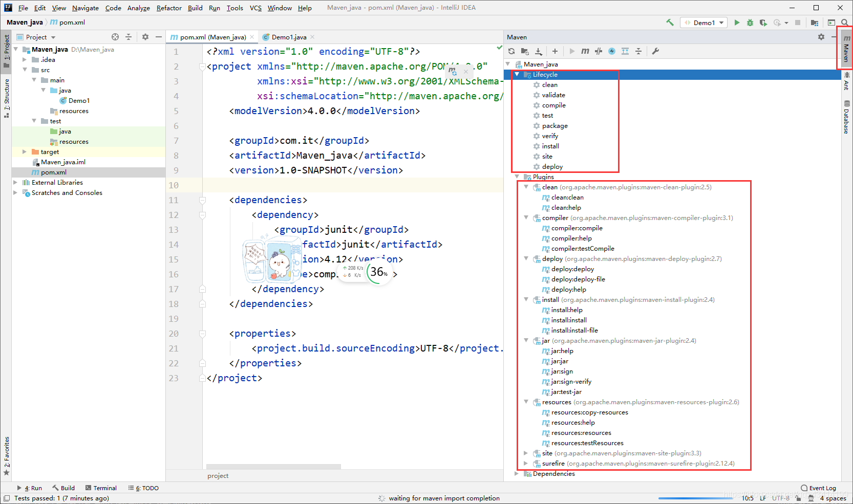
Task: Toggle the 1: Project side tool button
Action: (x=6, y=51)
